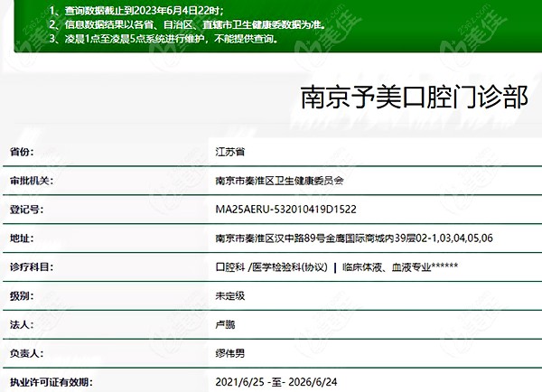This screenshot has width=542, height=392.
Task: Click the 地址 field label
Action: 20,238
